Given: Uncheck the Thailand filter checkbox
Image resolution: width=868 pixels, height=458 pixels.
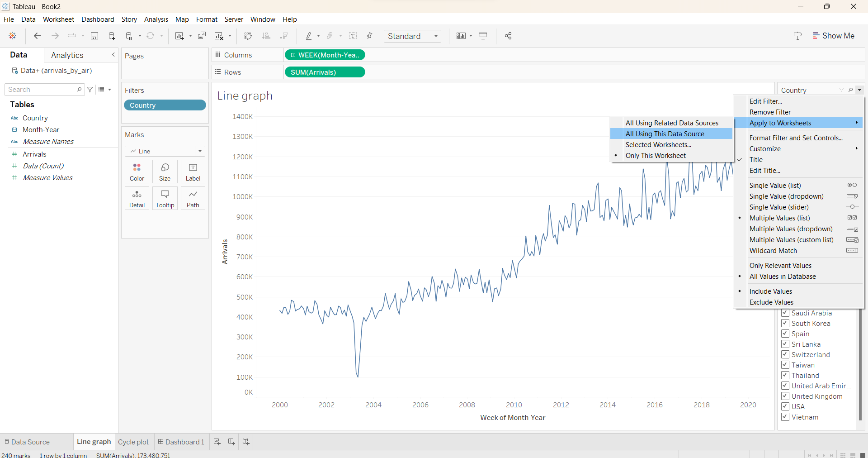Looking at the screenshot, I should click(x=785, y=375).
